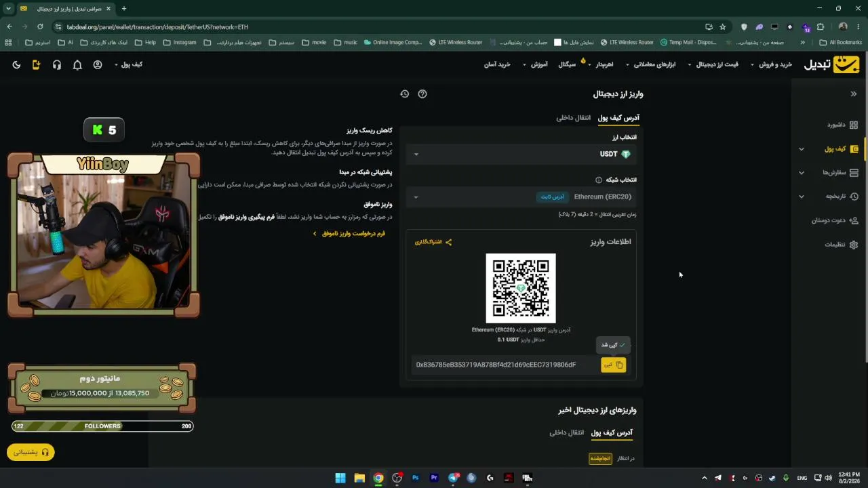Open دعوت دوستان in the sidebar
The width and height of the screenshot is (868, 488).
click(835, 220)
